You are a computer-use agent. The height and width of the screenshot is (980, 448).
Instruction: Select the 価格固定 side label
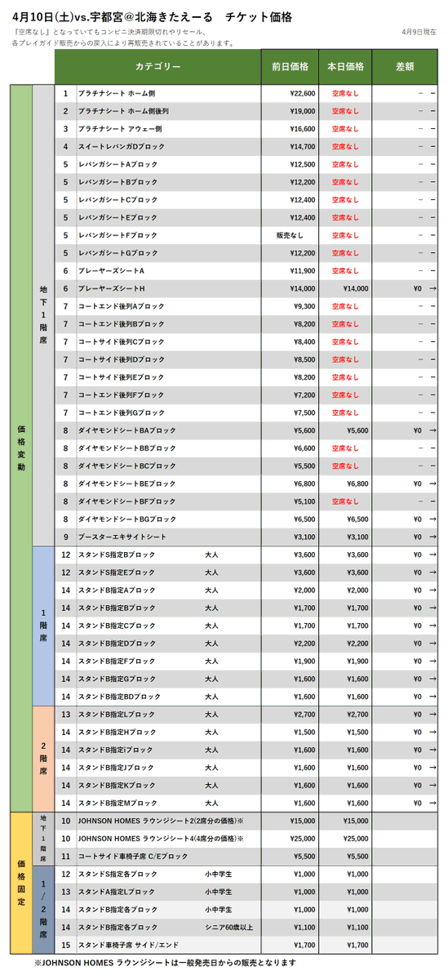pyautogui.click(x=21, y=884)
